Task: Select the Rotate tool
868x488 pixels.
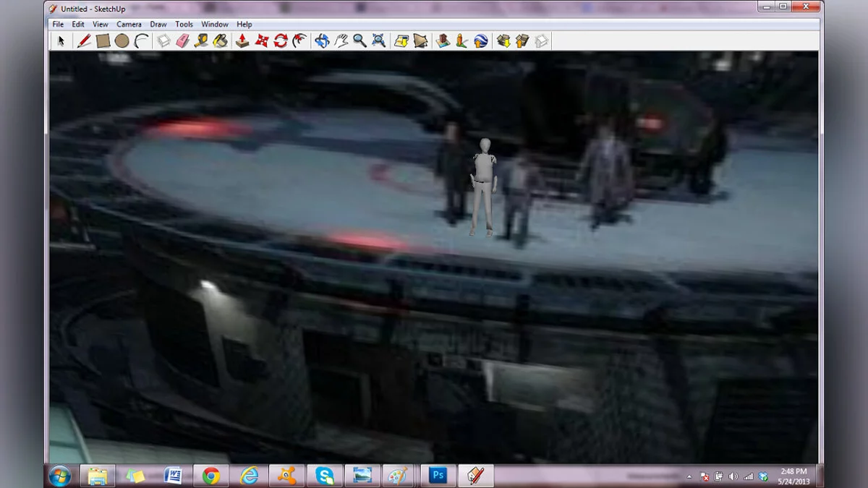Action: tap(281, 41)
